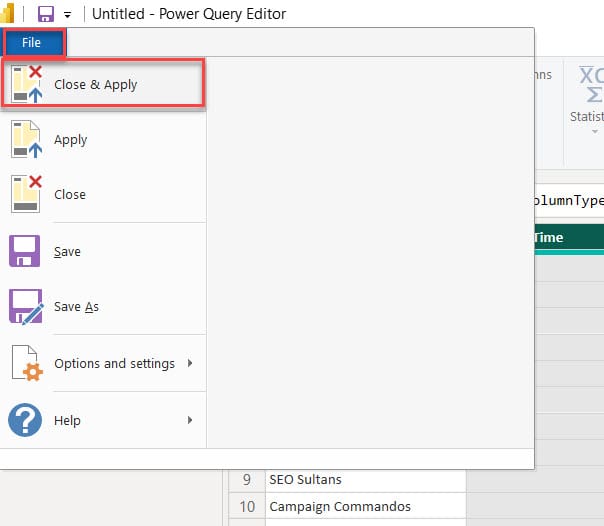Screen dimensions: 604x526
Task: Click the Apply icon
Action: 26,139
